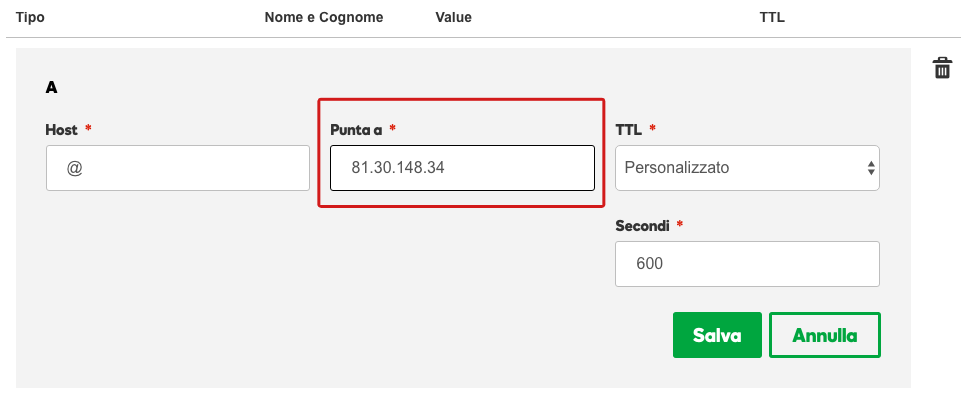
Task: Open the TTL Personalizzato dropdown
Action: (x=747, y=168)
